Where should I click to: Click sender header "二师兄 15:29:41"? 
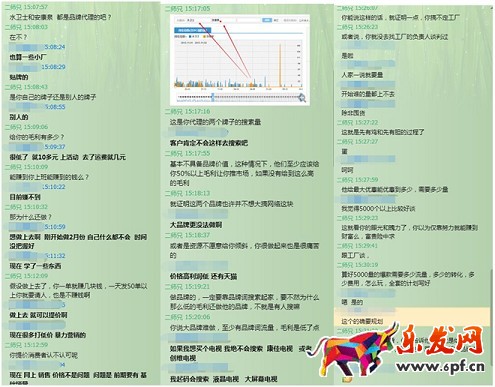[x=357, y=246]
